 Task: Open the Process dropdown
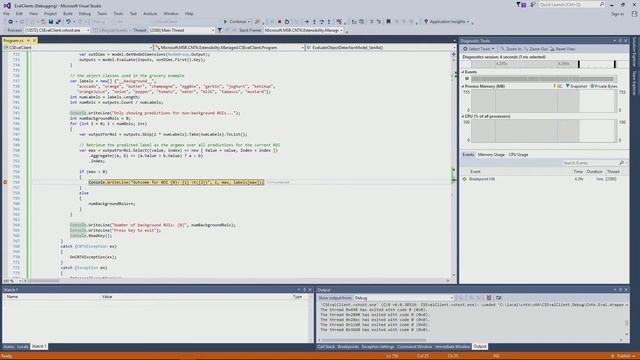pos(57,30)
